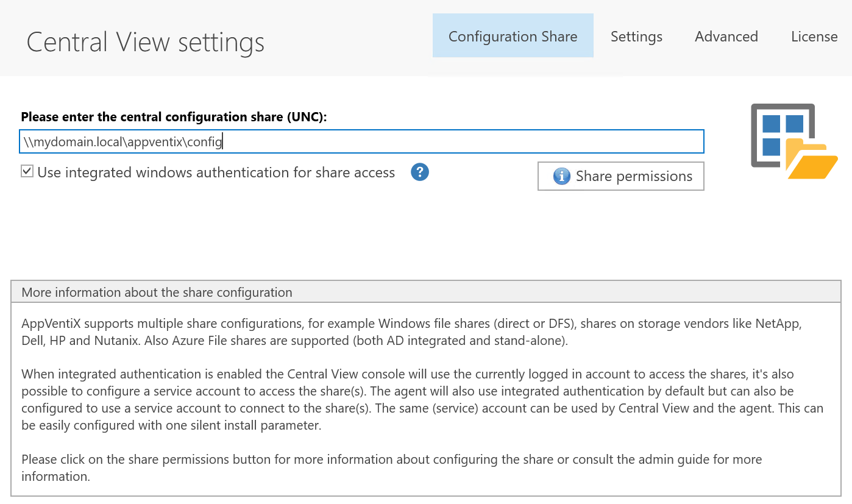Toggle integrated windows authentication checkbox

[x=27, y=171]
